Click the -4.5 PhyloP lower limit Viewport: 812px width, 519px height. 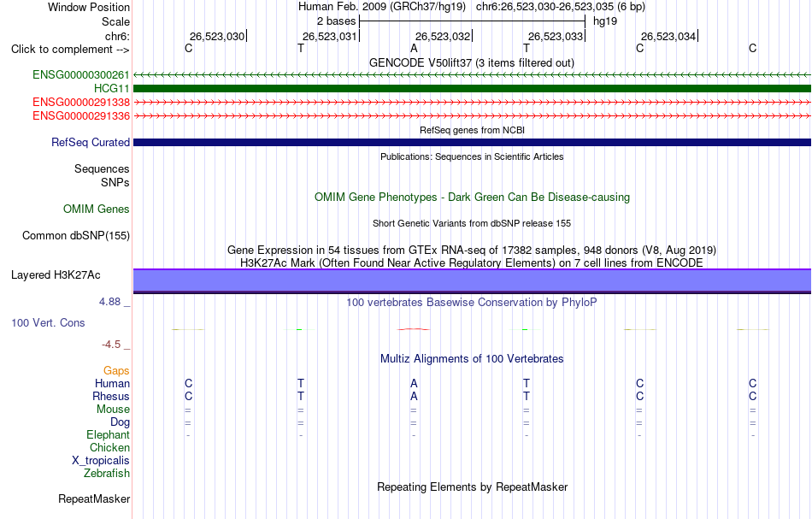pyautogui.click(x=111, y=345)
